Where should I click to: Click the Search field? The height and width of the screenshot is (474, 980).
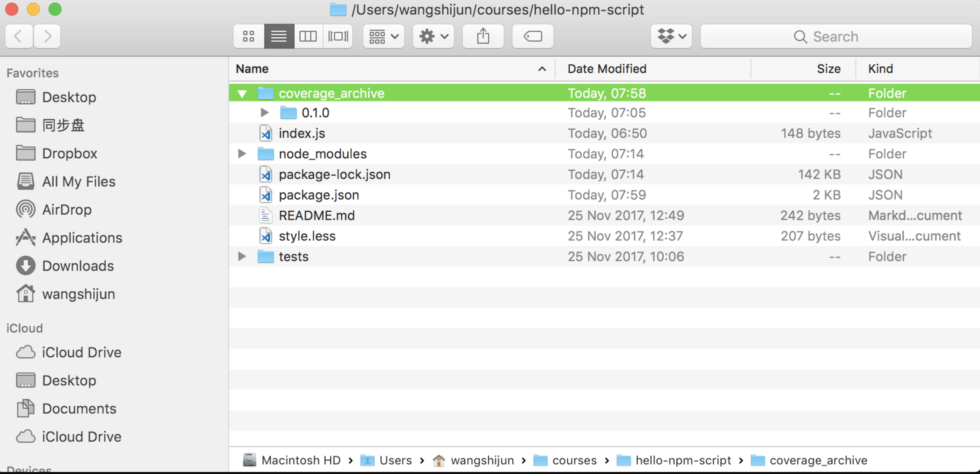(x=835, y=37)
